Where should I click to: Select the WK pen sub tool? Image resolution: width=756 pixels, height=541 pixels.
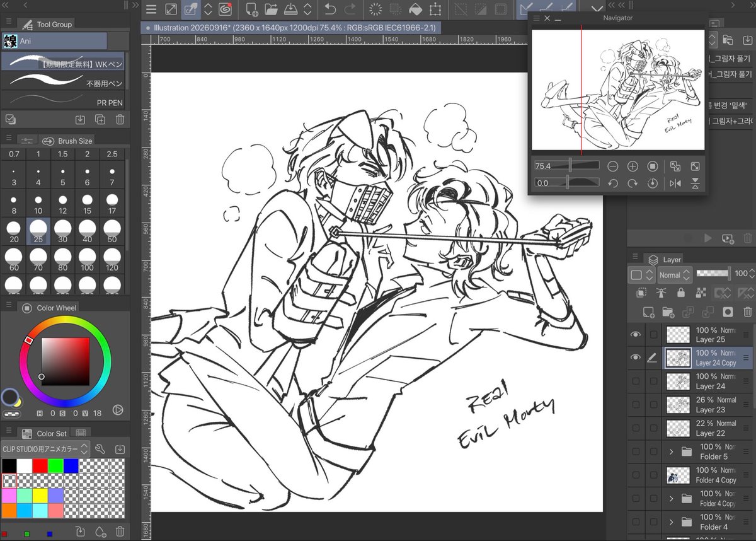63,62
